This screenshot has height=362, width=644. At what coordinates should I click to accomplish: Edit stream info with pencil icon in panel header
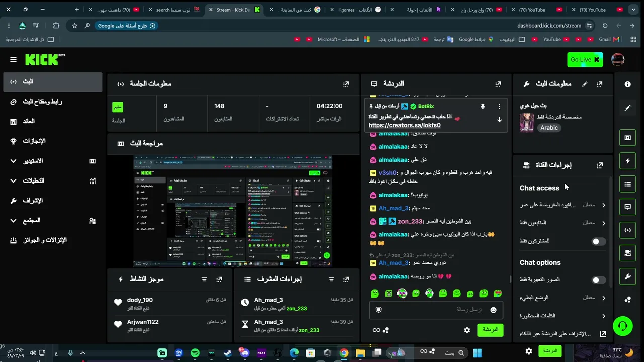(x=584, y=84)
